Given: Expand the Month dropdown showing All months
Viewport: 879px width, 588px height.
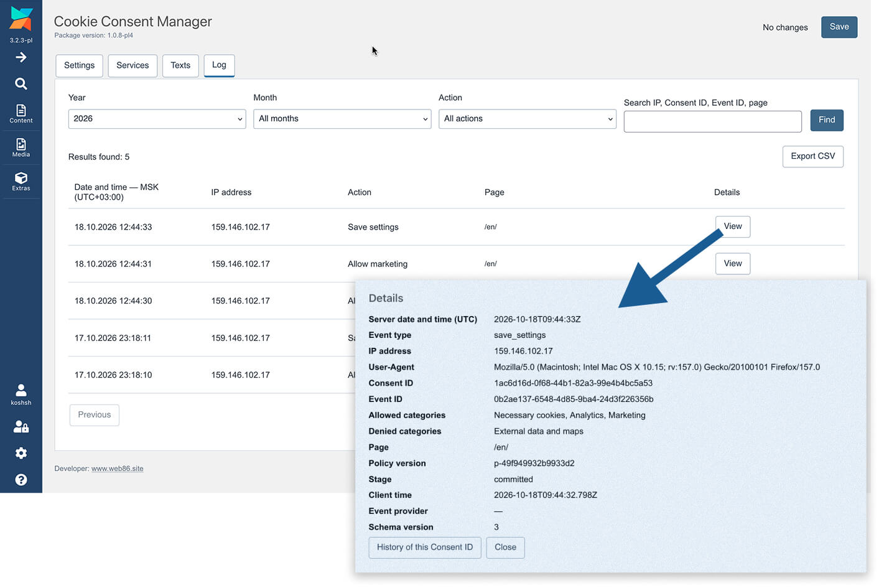Looking at the screenshot, I should (x=342, y=119).
